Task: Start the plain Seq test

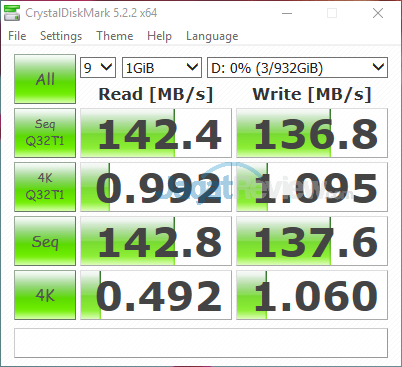Action: (45, 241)
